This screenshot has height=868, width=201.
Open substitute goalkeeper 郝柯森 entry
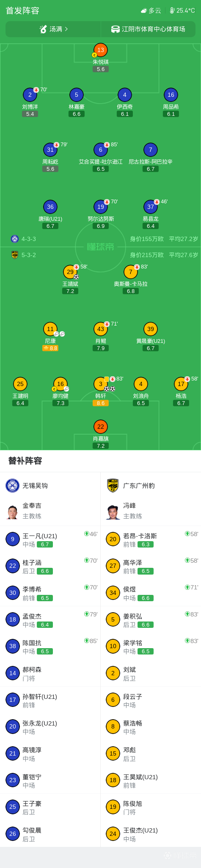[50, 673]
